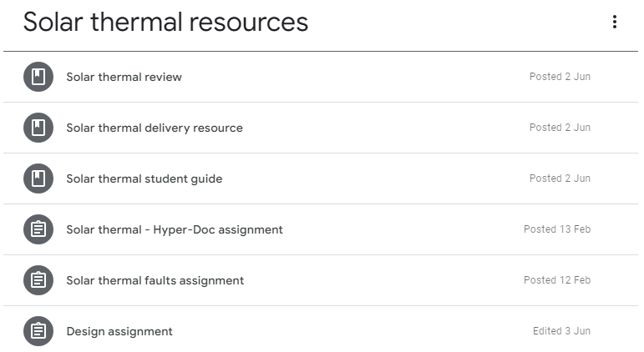
Task: Click the Design assignment clipboard icon
Action: (38, 331)
